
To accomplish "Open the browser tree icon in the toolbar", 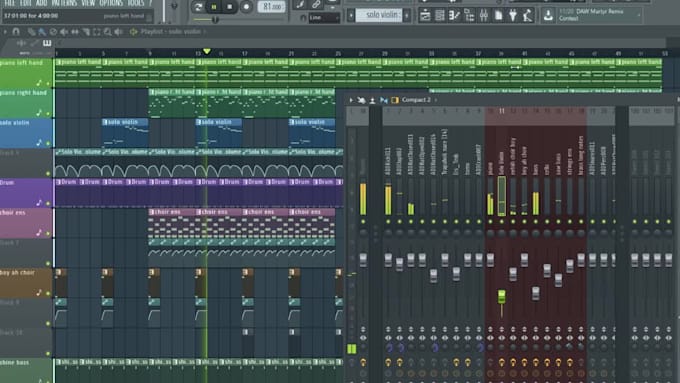I will pos(469,16).
